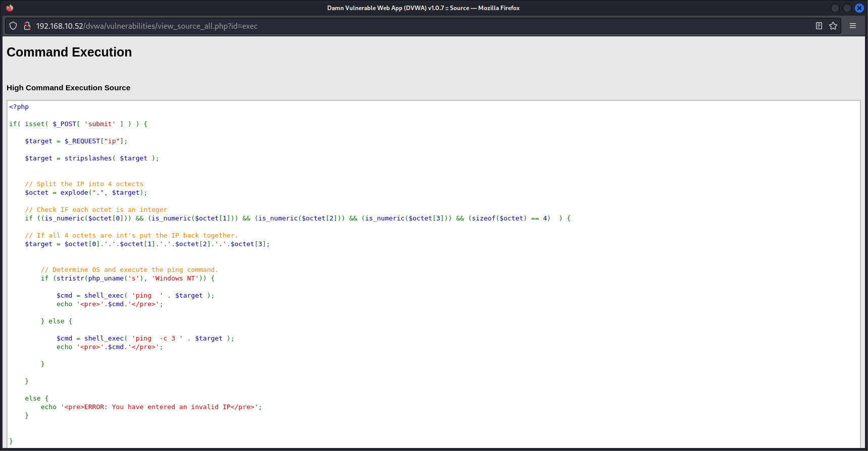Click the $target octet concatenation line

coord(147,244)
